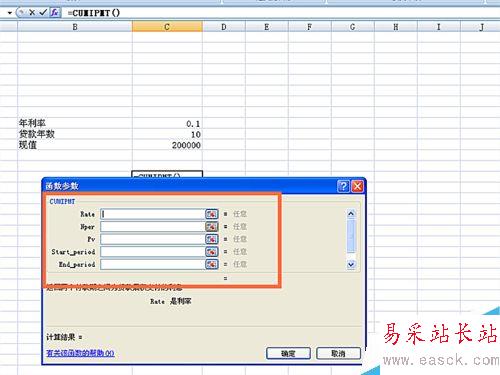
Task: Click the 确定 OK button
Action: click(x=288, y=353)
